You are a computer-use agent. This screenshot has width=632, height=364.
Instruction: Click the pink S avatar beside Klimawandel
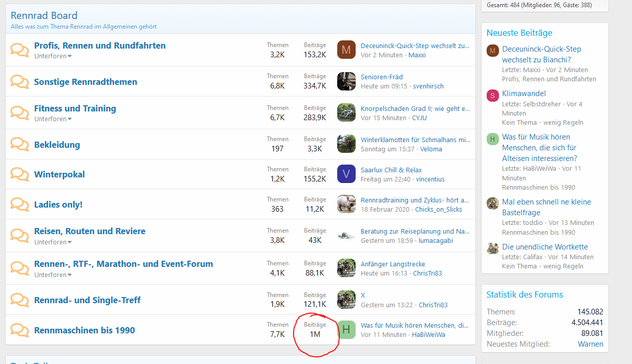coord(492,96)
